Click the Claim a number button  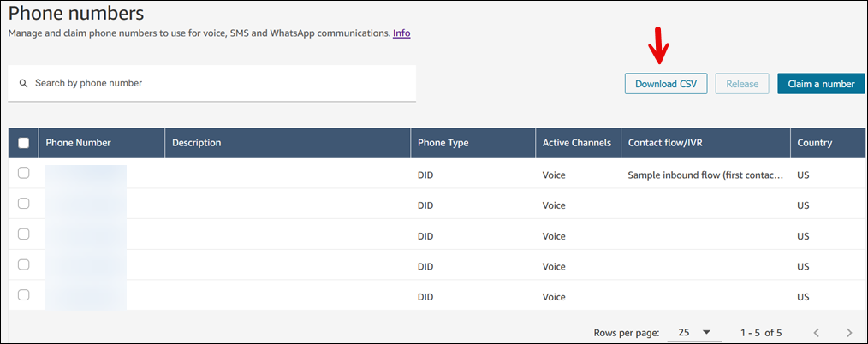pyautogui.click(x=821, y=84)
